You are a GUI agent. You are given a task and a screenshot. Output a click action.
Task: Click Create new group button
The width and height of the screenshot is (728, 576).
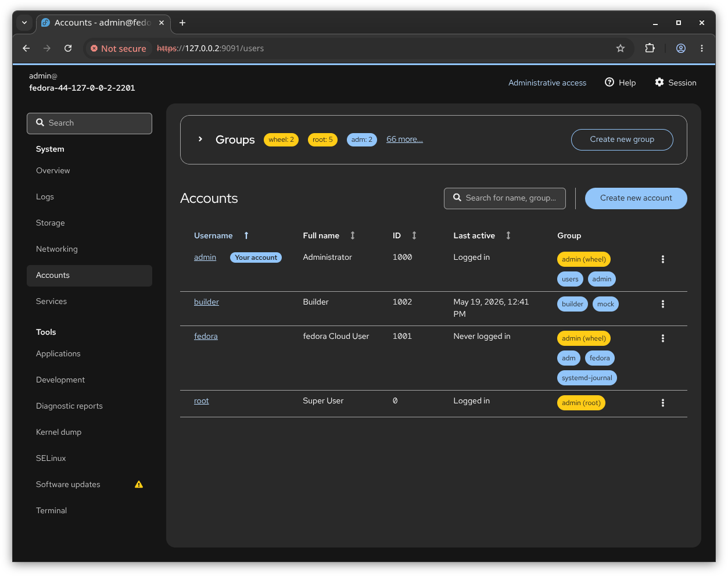pos(622,139)
